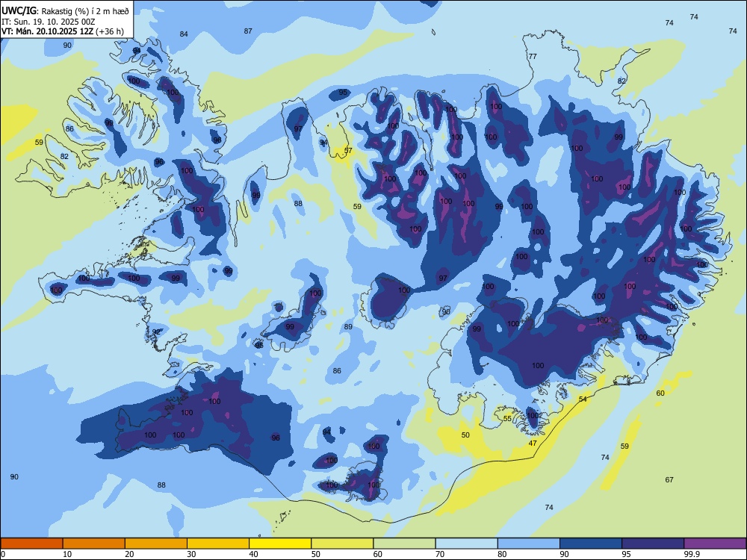Select the purple above-99.9 legend swatch
Image resolution: width=747 pixels, height=560 pixels.
tap(715, 544)
